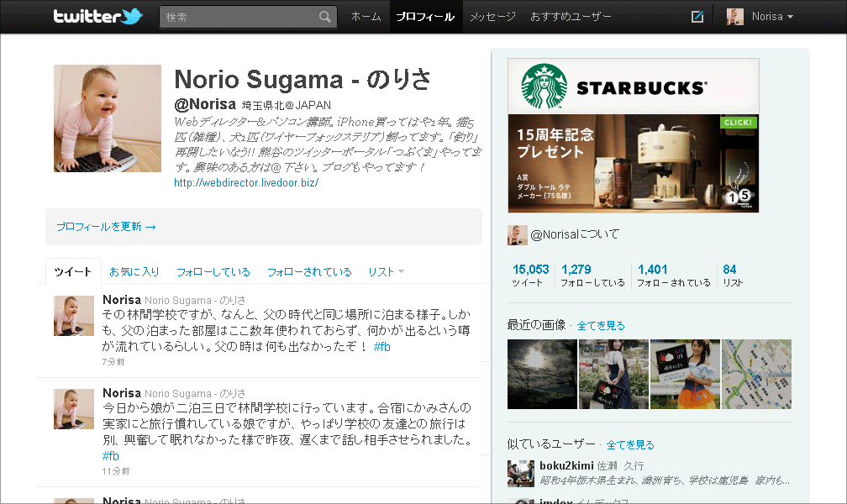Click the avatar icon beside @Norisaについて

coord(517,235)
